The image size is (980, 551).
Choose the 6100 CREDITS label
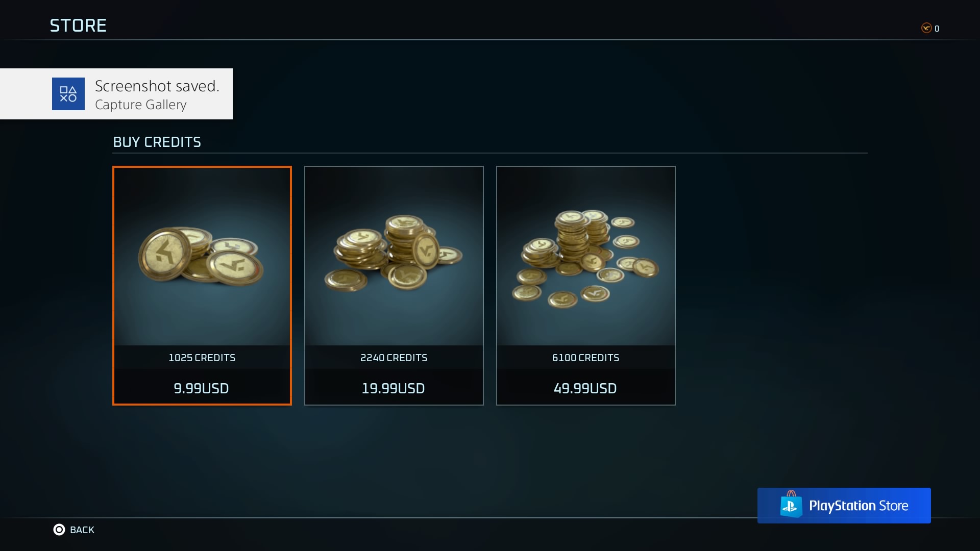[x=586, y=358]
